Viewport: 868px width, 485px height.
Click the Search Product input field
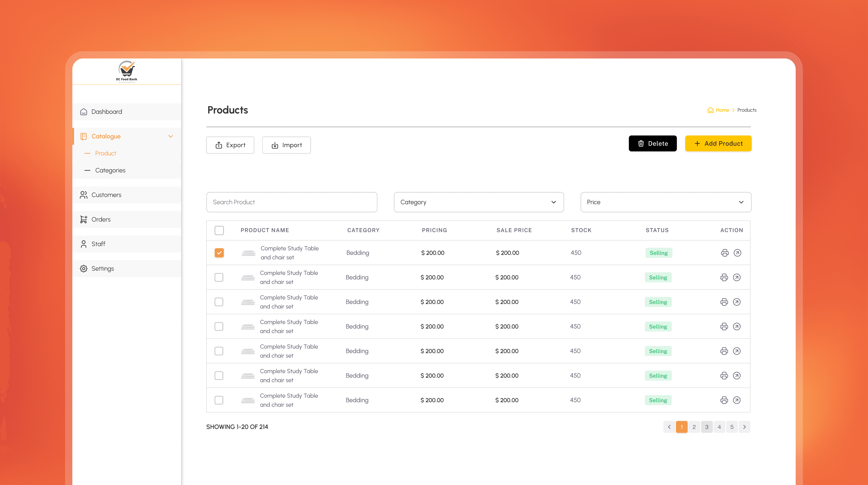(x=291, y=202)
